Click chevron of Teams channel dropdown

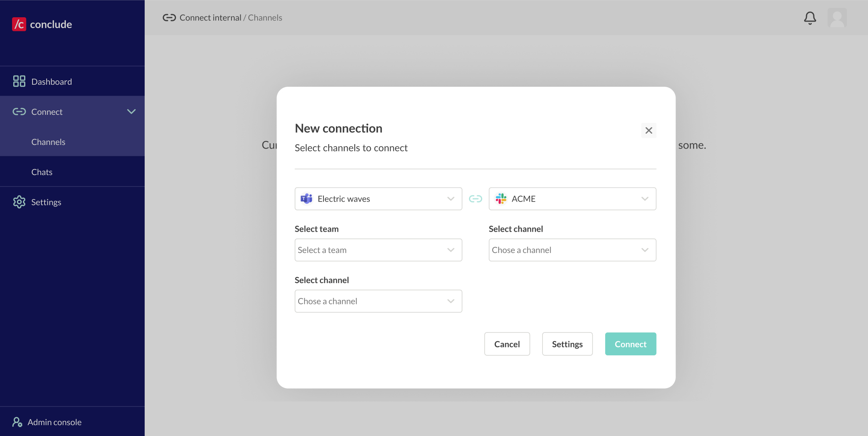(450, 301)
